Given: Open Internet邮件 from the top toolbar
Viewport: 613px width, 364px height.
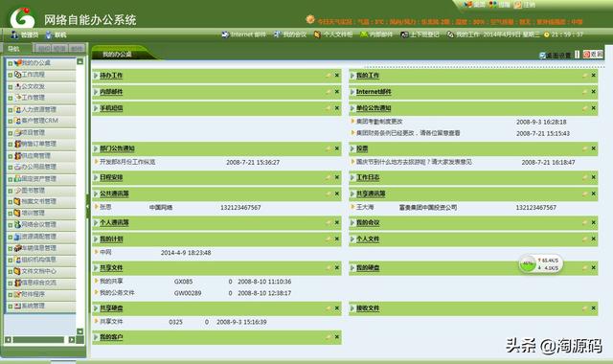Looking at the screenshot, I should pyautogui.click(x=244, y=34).
